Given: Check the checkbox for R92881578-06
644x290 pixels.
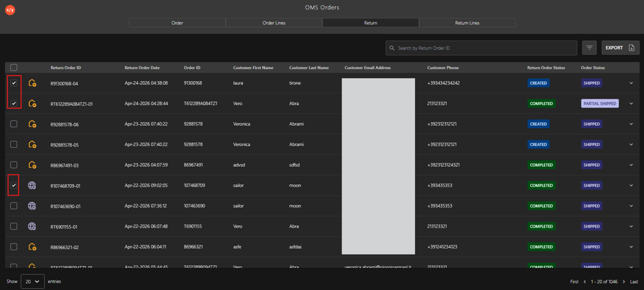Looking at the screenshot, I should point(14,124).
